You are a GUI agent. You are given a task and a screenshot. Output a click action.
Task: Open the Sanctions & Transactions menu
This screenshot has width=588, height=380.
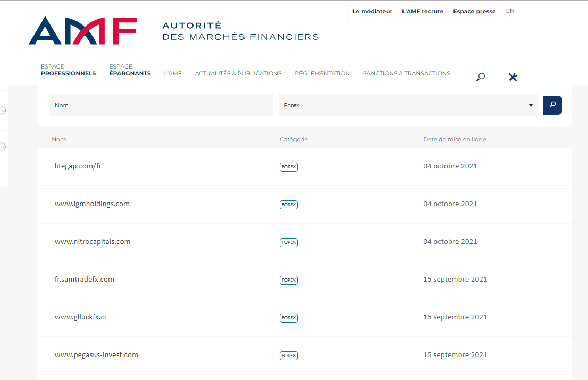406,73
